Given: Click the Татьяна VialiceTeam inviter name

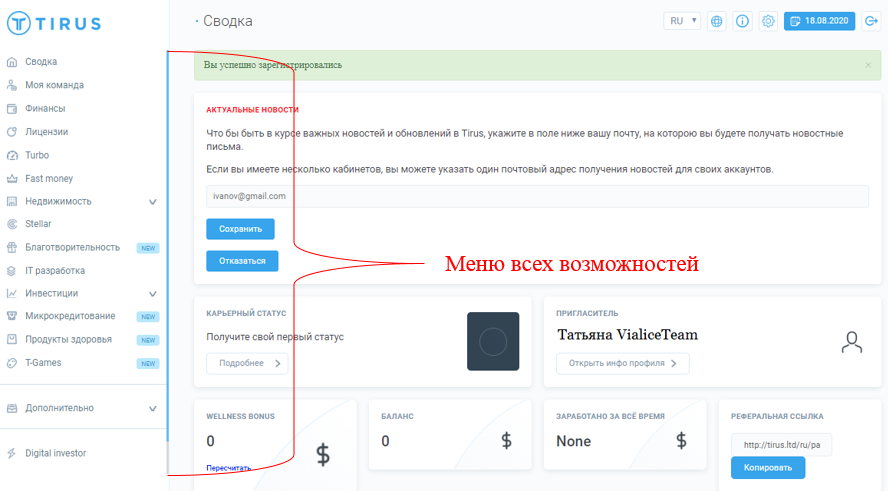Looking at the screenshot, I should click(627, 335).
